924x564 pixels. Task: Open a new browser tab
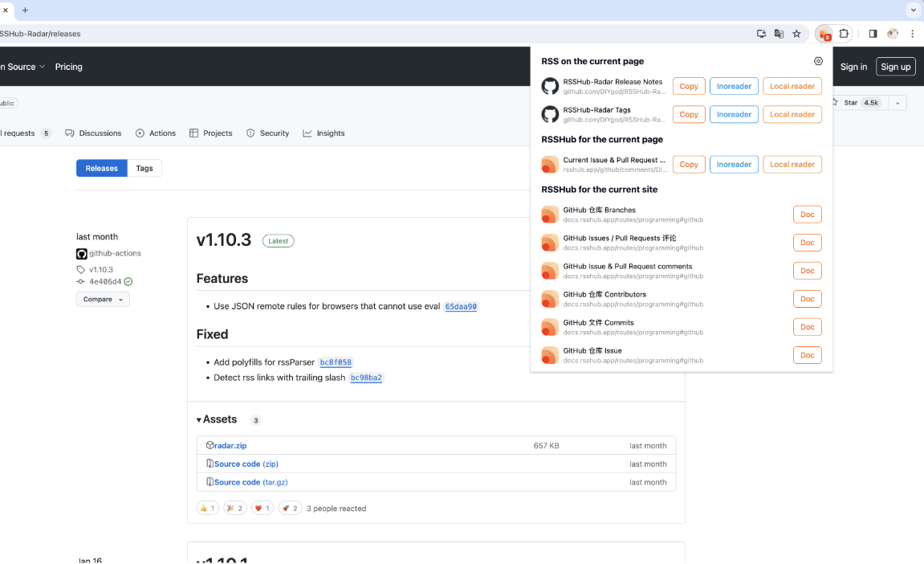(25, 10)
